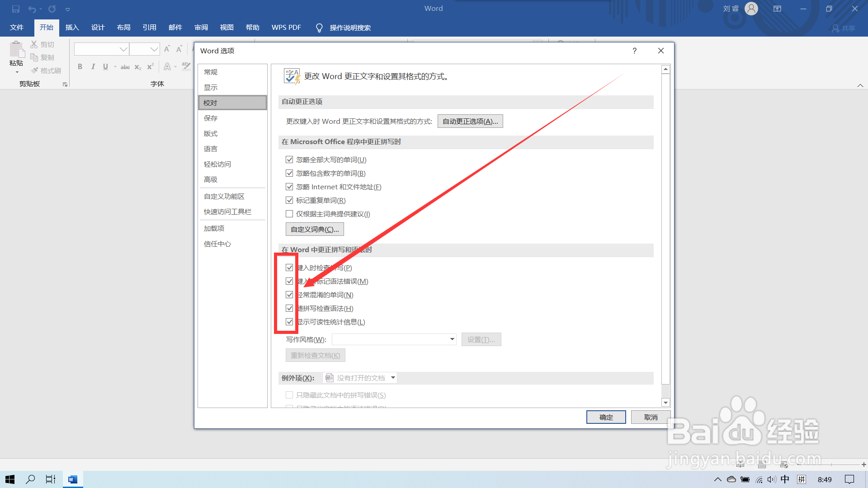Collapse the ribbon with chevron
This screenshot has width=868, height=488.
pyautogui.click(x=860, y=85)
